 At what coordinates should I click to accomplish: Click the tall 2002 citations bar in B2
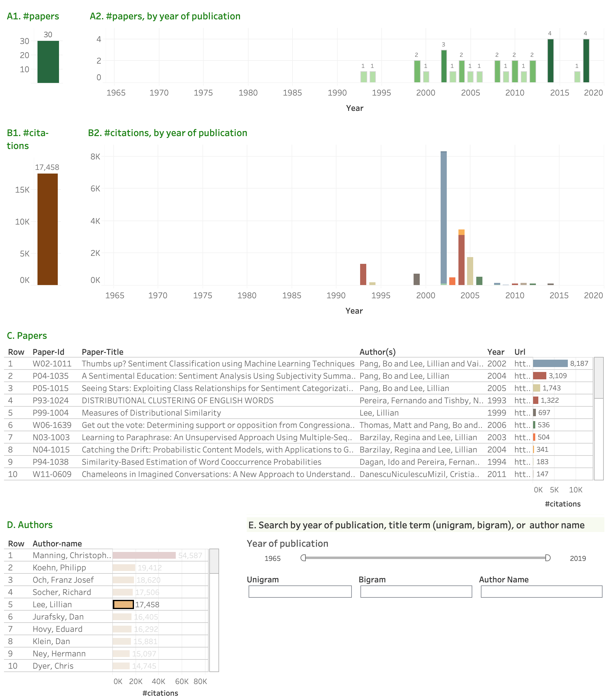click(443, 217)
